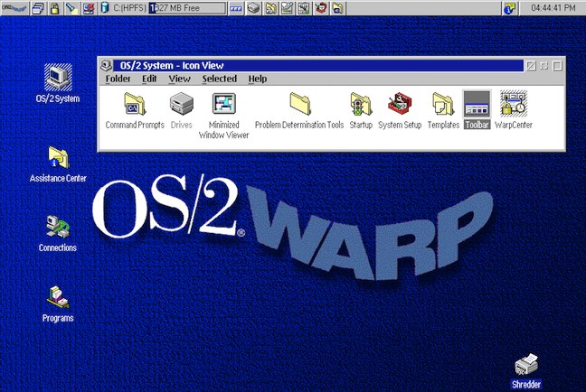This screenshot has height=392, width=586.
Task: Open the Edit menu
Action: pos(149,79)
